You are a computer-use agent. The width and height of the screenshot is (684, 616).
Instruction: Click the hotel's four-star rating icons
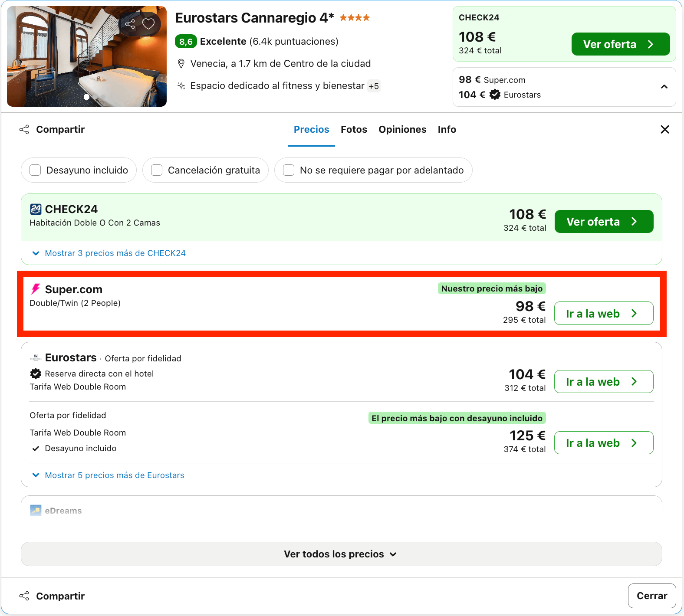[x=355, y=18]
